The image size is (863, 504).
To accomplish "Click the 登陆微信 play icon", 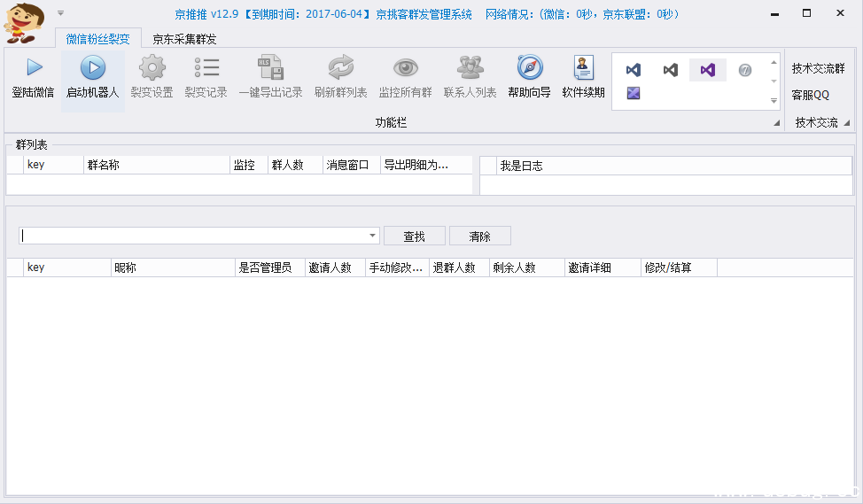I will [34, 67].
